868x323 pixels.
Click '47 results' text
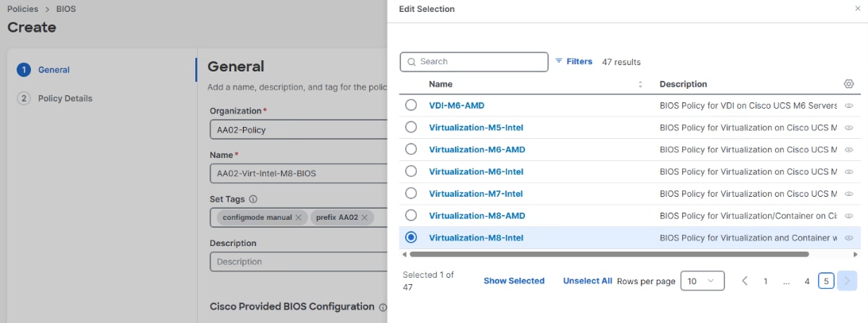pyautogui.click(x=621, y=62)
